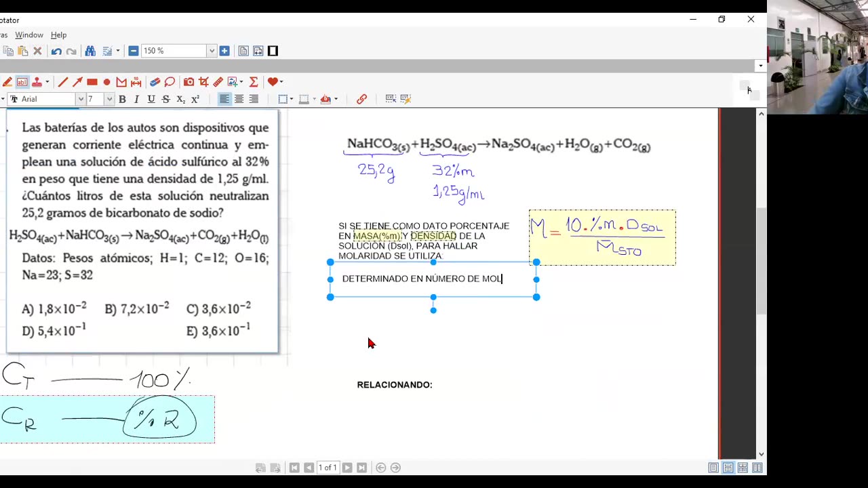The width and height of the screenshot is (868, 488).
Task: Click the insert image tool
Action: (233, 82)
